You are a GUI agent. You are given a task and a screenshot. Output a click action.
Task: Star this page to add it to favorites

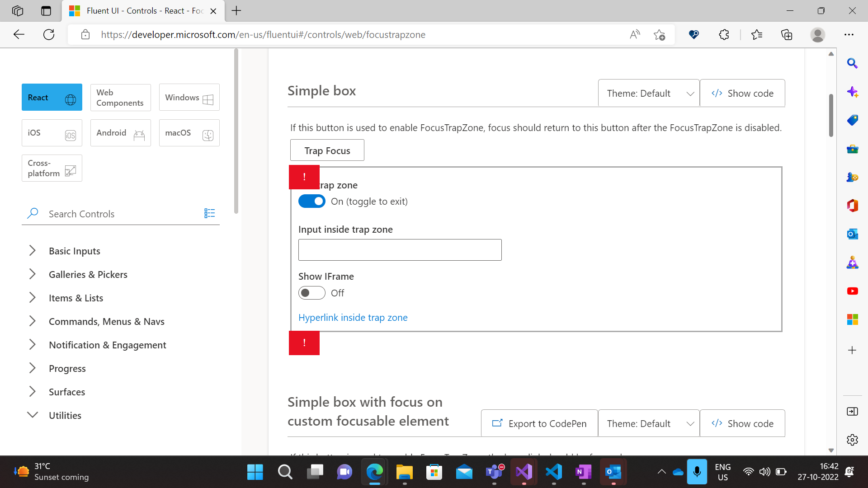[x=660, y=34]
